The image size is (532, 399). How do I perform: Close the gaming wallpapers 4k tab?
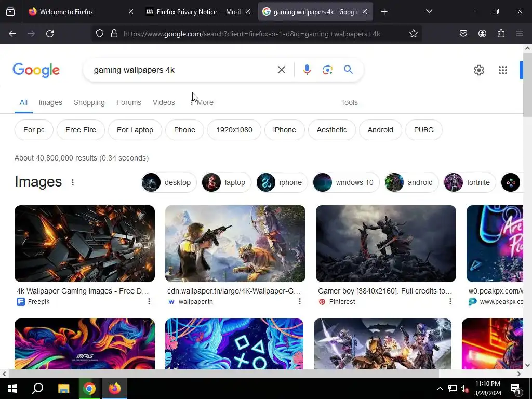click(365, 12)
